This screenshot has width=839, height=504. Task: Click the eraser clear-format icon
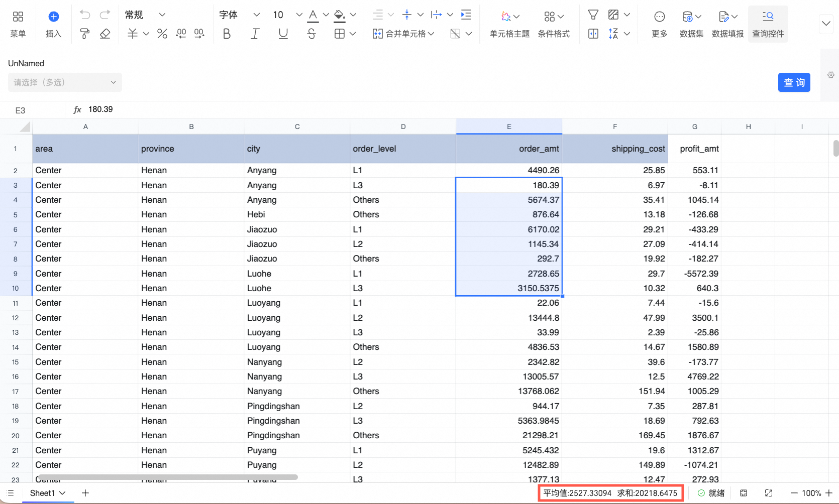pyautogui.click(x=105, y=34)
